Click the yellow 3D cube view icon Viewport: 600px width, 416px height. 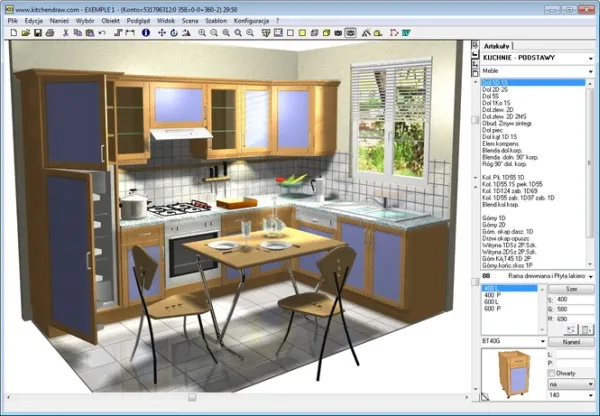[326, 33]
